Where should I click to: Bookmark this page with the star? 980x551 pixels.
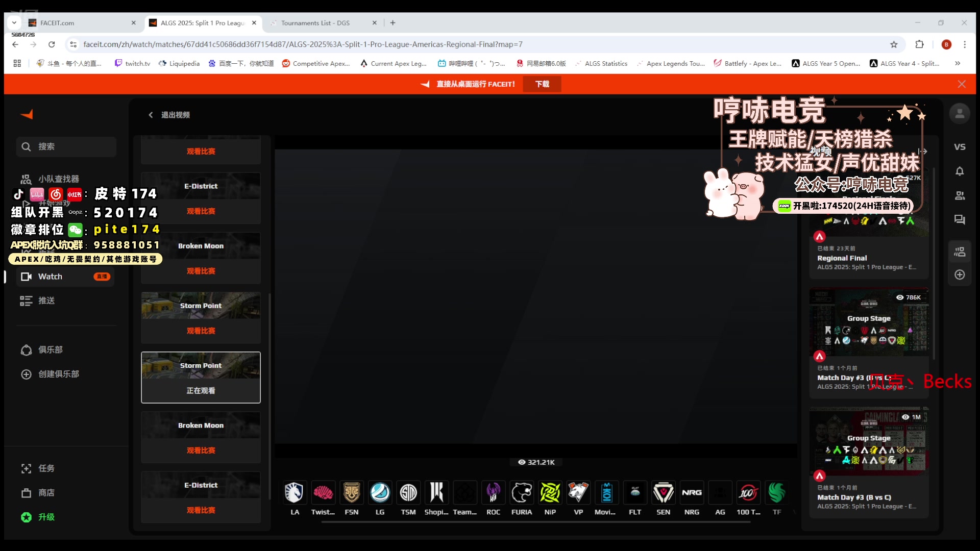894,44
